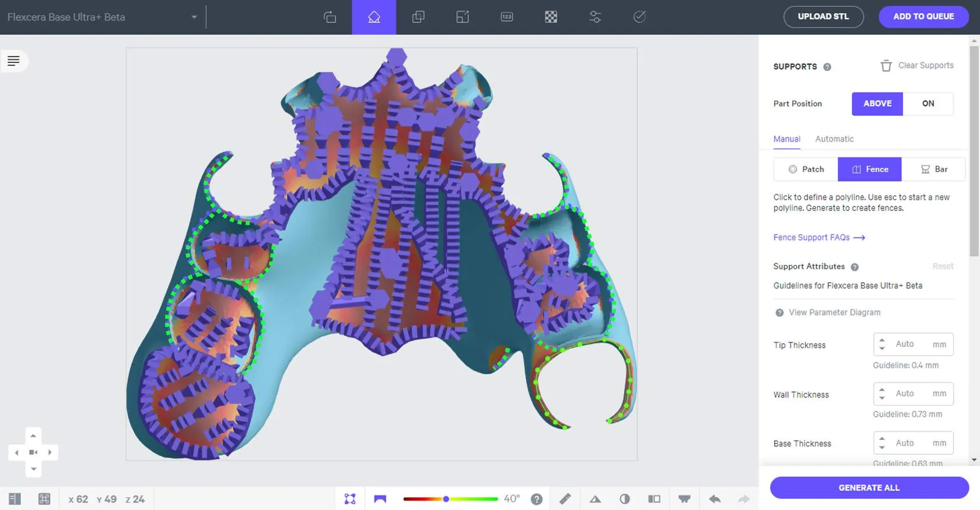Click the GENERATE ALL button
The width and height of the screenshot is (980, 510).
coord(869,488)
